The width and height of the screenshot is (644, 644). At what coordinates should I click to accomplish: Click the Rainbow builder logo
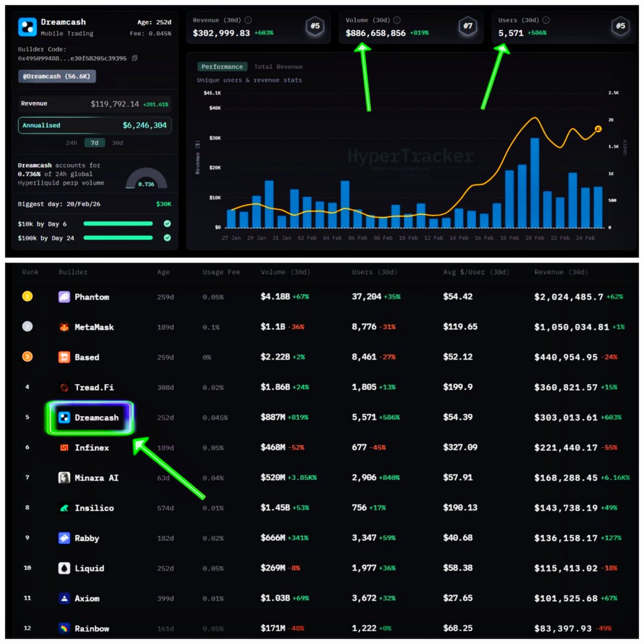click(x=64, y=628)
